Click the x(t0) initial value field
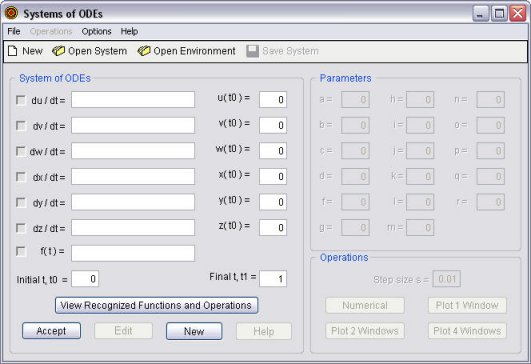The width and height of the screenshot is (531, 364). 273,176
